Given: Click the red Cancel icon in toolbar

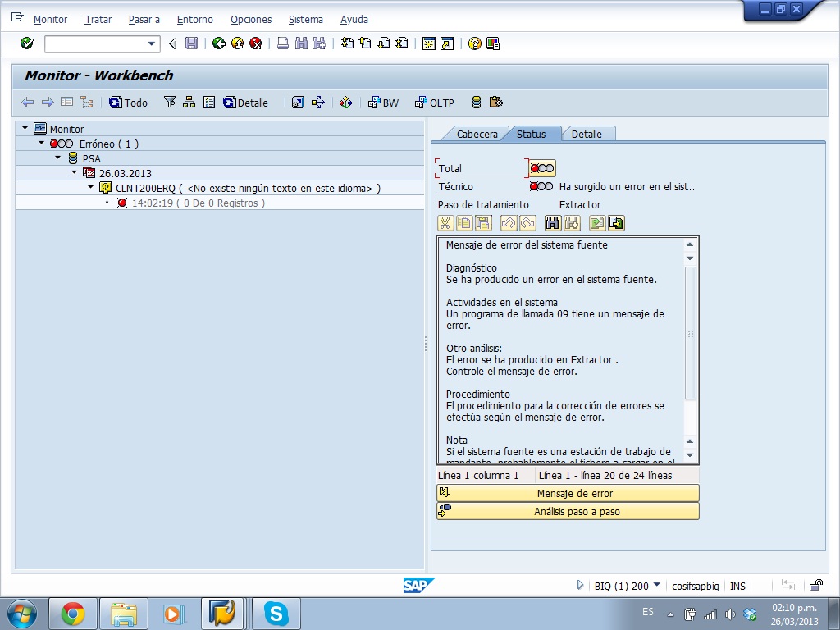Looking at the screenshot, I should [256, 43].
